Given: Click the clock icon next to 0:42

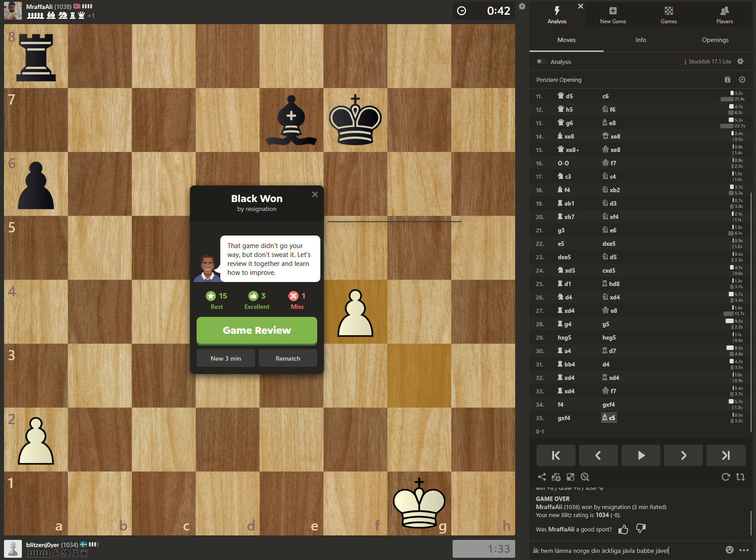Looking at the screenshot, I should coord(462,11).
